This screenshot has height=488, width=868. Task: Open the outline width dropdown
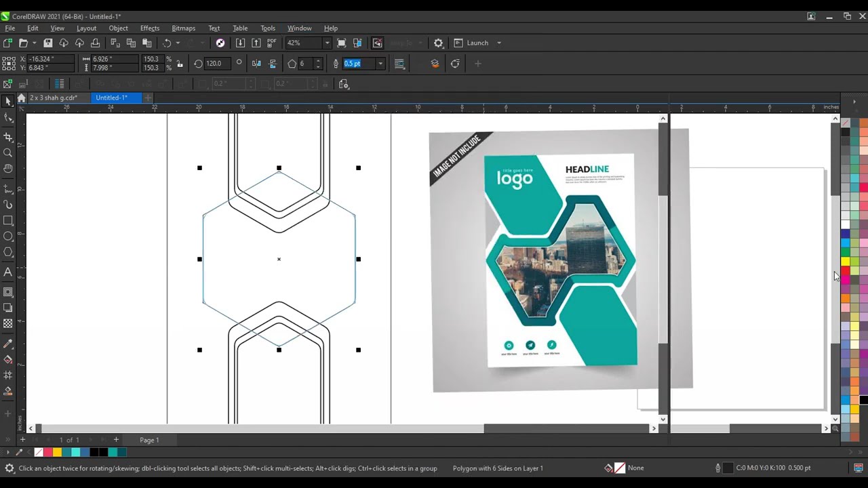(x=380, y=64)
